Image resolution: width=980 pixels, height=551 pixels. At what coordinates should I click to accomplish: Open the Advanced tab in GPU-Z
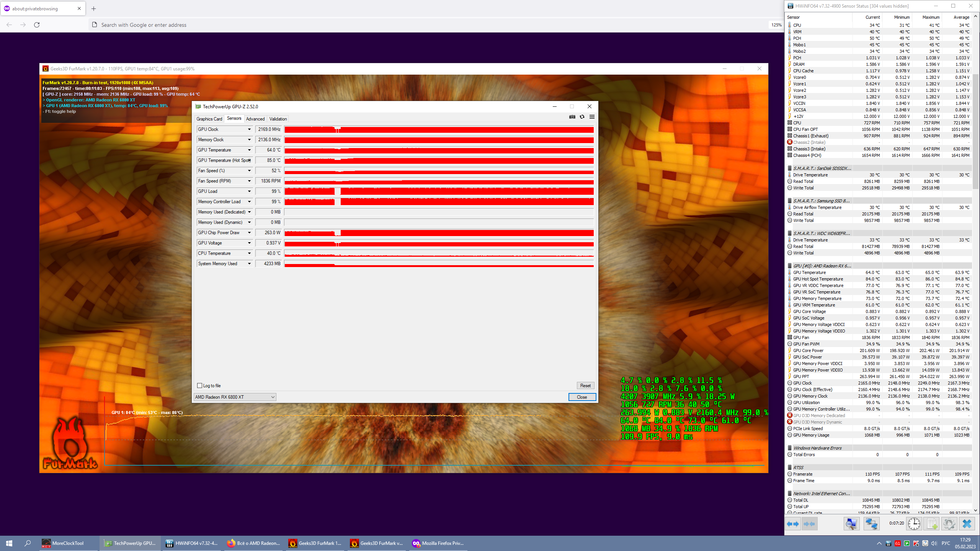255,119
